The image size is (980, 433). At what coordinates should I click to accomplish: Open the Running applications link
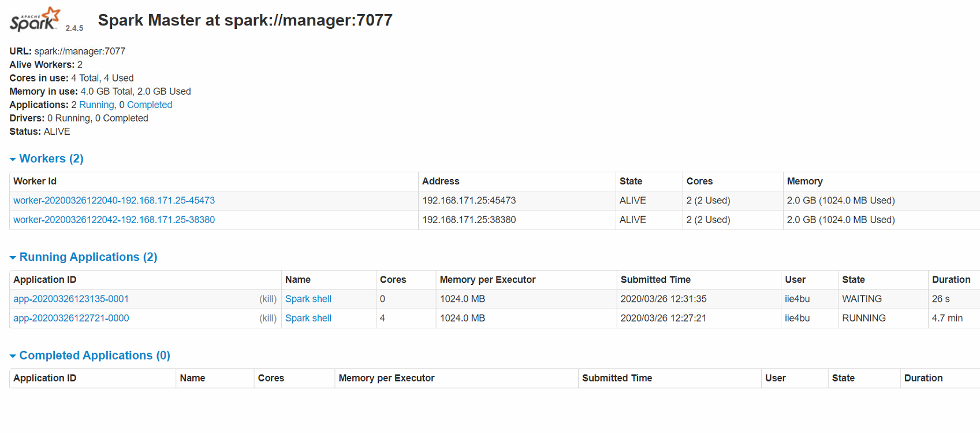click(x=96, y=105)
